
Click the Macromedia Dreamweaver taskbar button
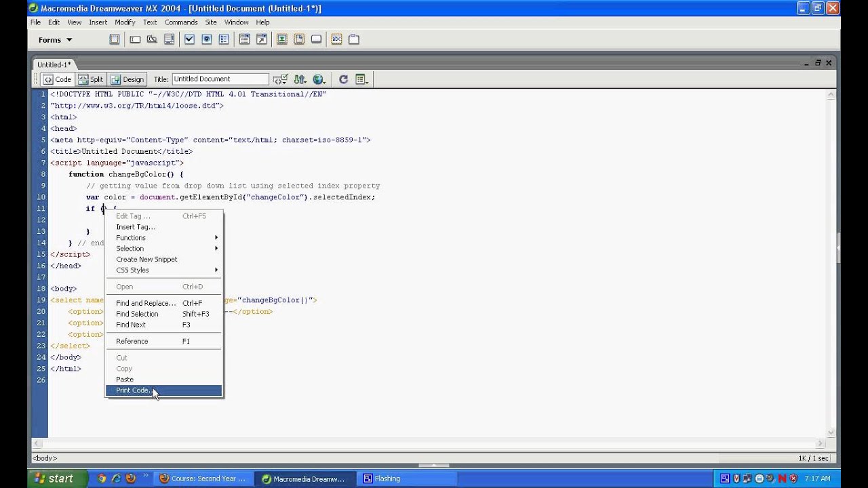click(x=307, y=479)
